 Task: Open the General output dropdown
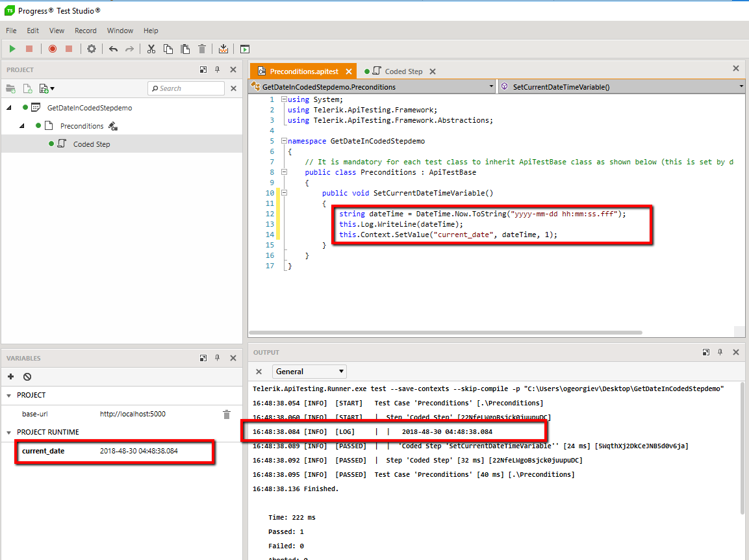(310, 372)
